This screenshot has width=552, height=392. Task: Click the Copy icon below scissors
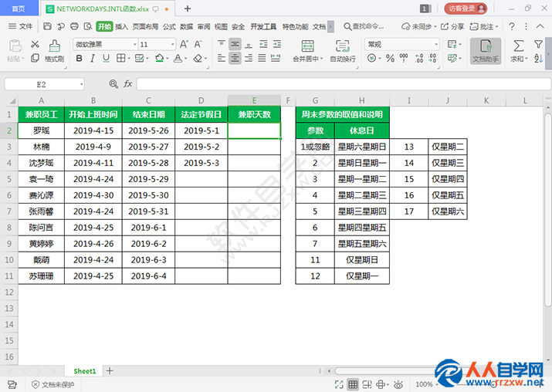[x=35, y=58]
